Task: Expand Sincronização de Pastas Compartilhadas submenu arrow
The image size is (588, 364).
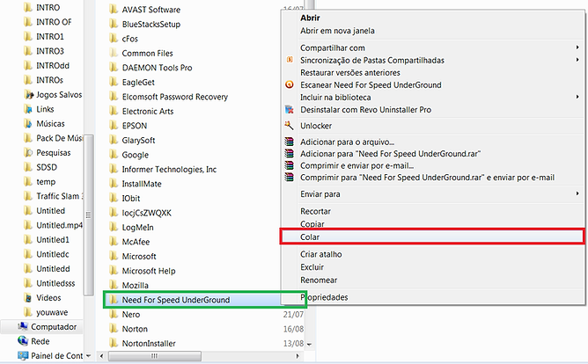Action: coord(577,60)
